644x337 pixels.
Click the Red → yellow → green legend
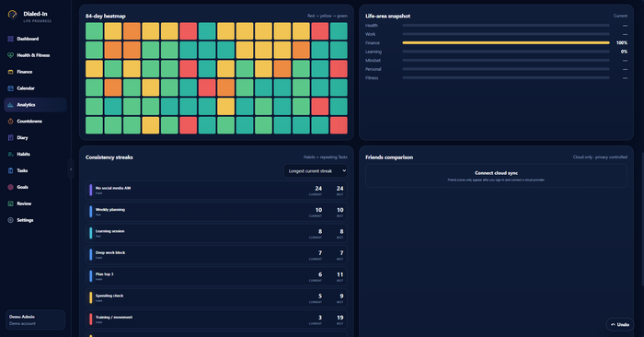(x=328, y=16)
